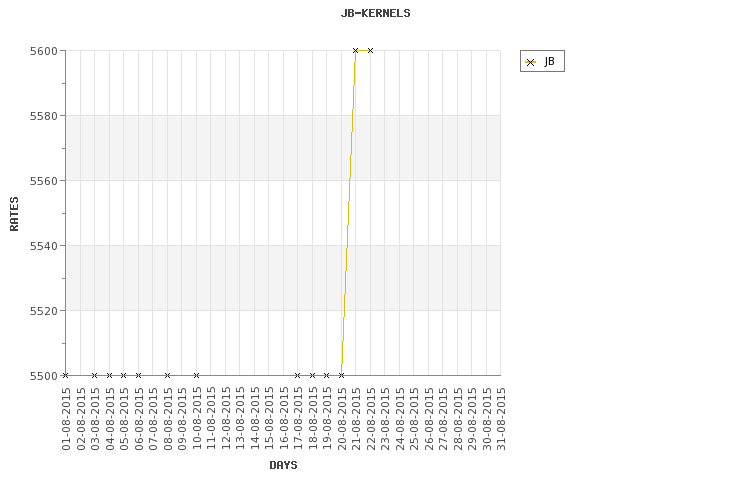Click the 5600 y-axis tick label

pyautogui.click(x=44, y=51)
